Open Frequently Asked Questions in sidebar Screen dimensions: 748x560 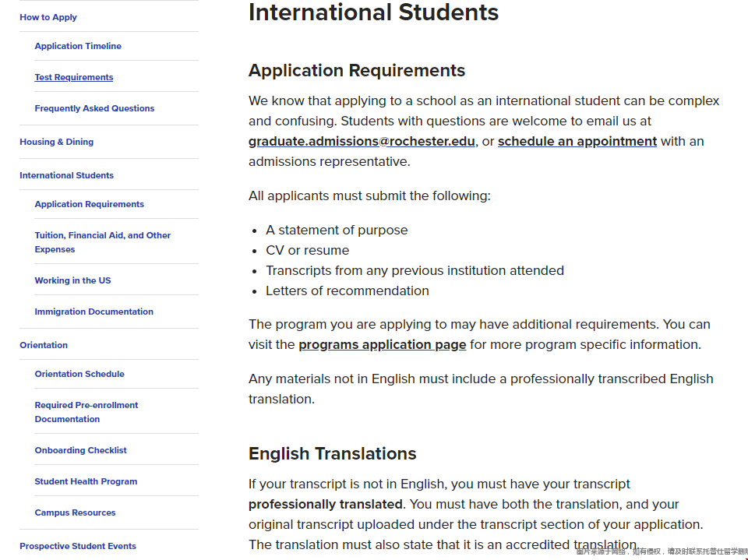[x=94, y=108]
